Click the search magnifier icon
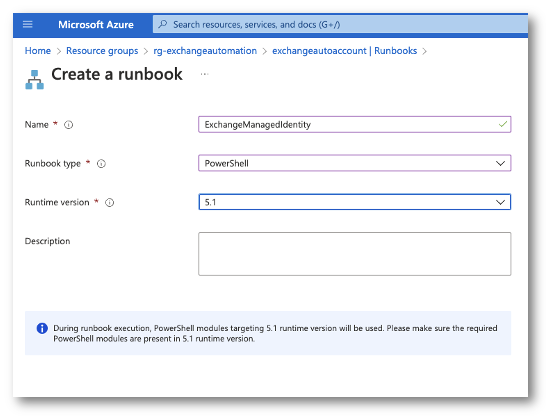The height and width of the screenshot is (418, 546). [163, 24]
